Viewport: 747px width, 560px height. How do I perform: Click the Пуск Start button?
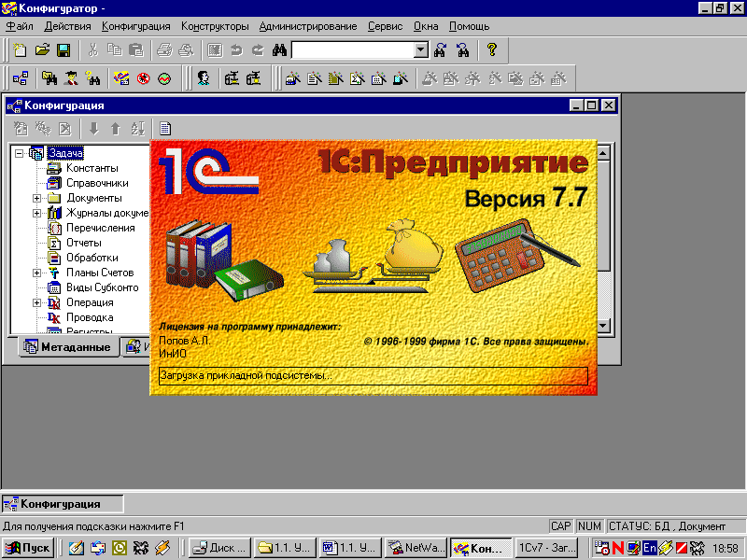point(28,548)
